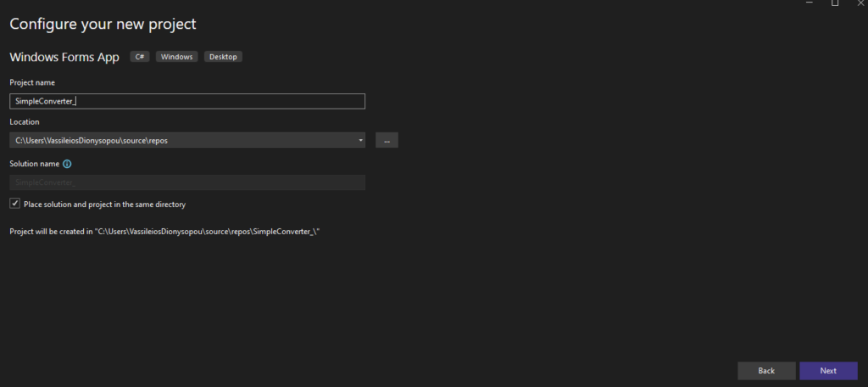
Task: Open the browse location "..." button
Action: point(387,141)
